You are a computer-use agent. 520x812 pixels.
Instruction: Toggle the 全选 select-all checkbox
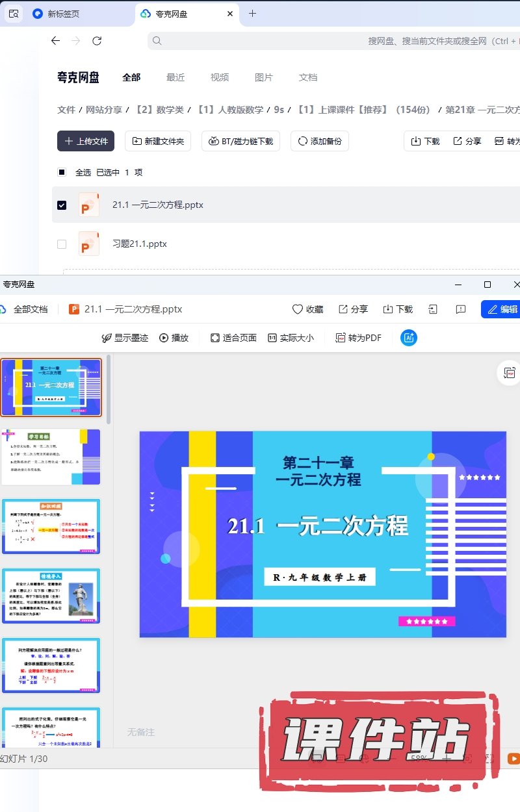(62, 172)
